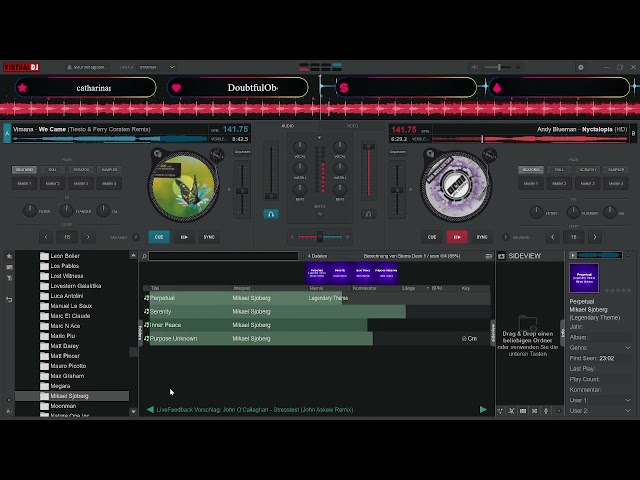Trigger the fourth pad on the right deck
The width and height of the screenshot is (640, 480).
point(616,184)
